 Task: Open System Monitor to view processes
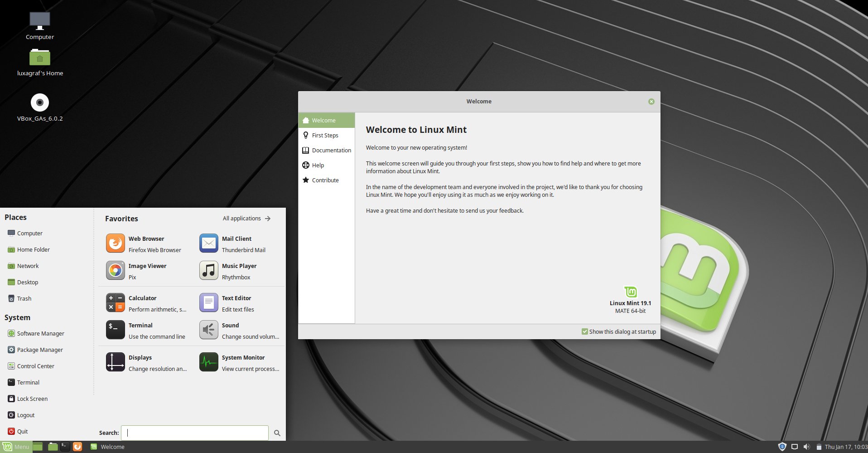[243, 362]
